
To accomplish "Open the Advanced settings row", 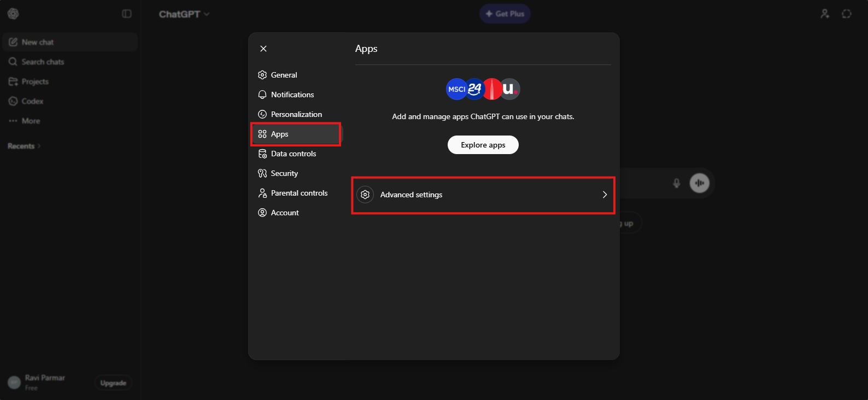I will coord(483,195).
